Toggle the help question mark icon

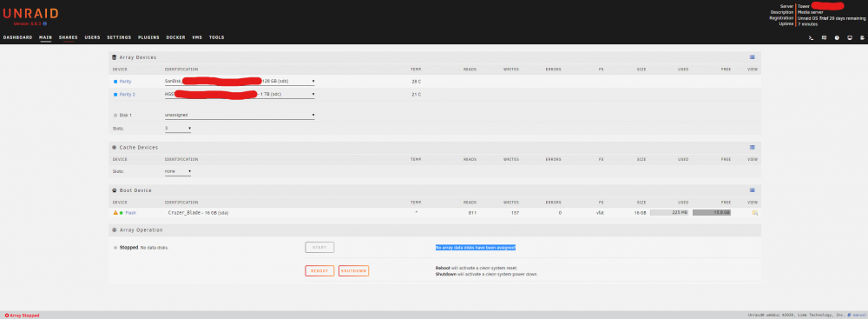(x=837, y=37)
